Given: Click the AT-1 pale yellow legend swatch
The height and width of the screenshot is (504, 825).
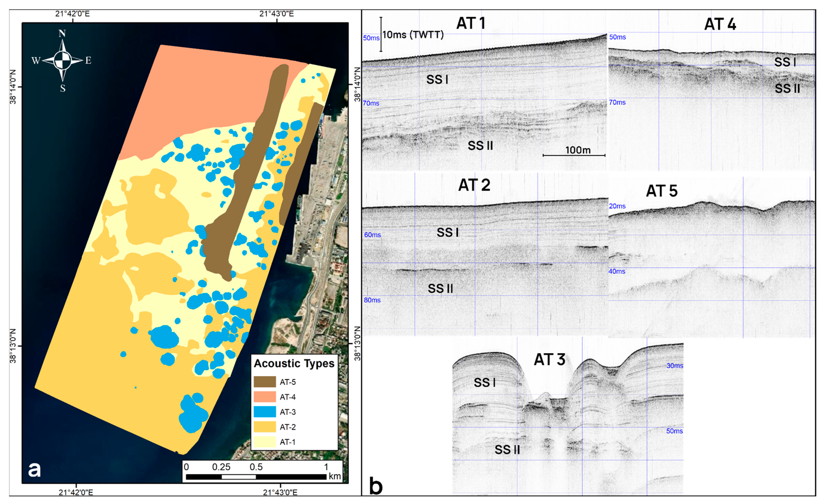Looking at the screenshot, I should (x=265, y=442).
